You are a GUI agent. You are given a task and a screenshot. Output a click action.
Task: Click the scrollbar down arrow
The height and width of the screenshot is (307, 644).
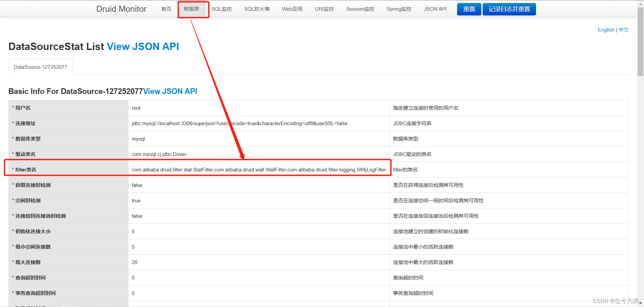640,303
